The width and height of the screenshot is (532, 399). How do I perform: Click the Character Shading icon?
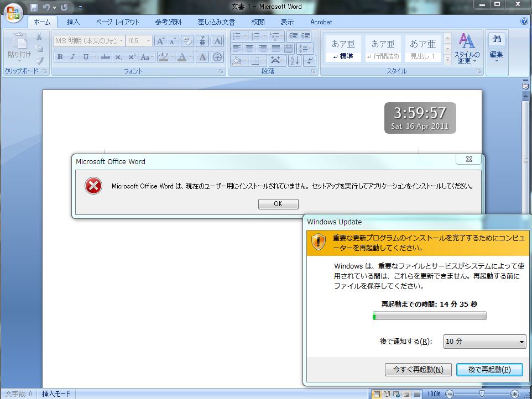pos(202,57)
